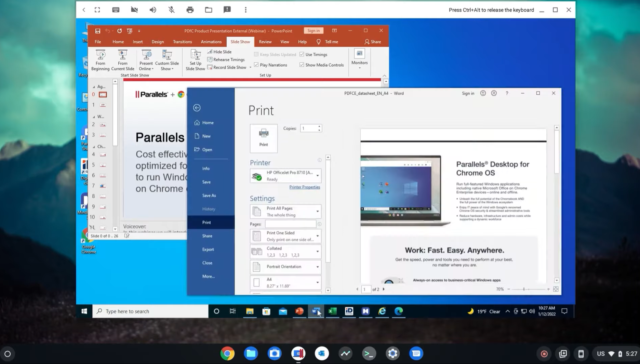This screenshot has width=640, height=364.
Task: Click PowerPoint Save icon in quick access
Action: [97, 31]
